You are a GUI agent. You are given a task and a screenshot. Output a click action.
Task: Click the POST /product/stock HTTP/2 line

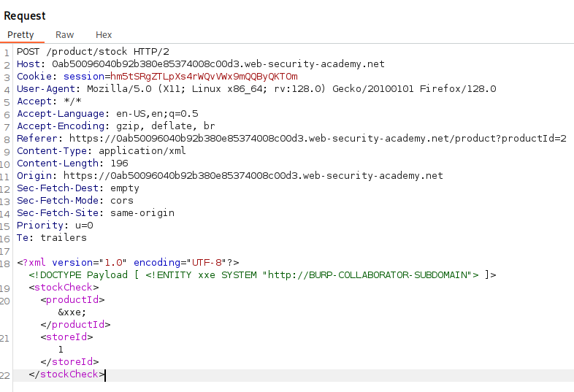pos(93,52)
